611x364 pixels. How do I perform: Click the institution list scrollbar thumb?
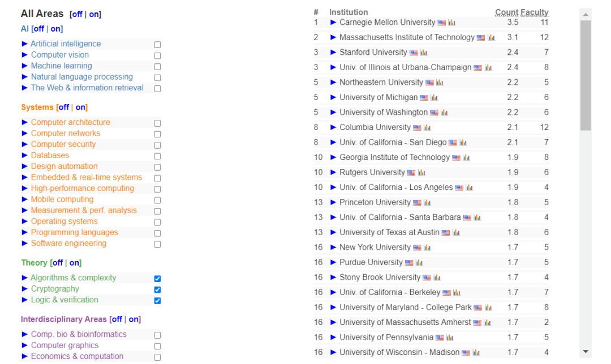pyautogui.click(x=586, y=76)
